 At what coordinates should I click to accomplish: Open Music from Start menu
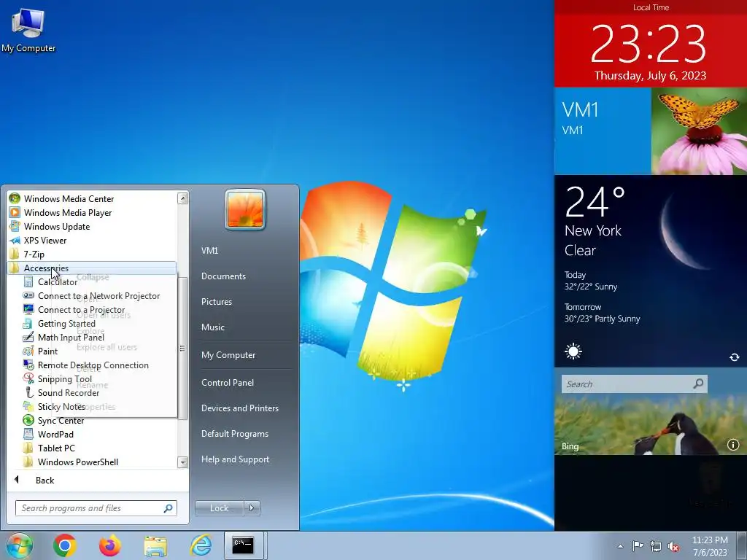tap(212, 327)
